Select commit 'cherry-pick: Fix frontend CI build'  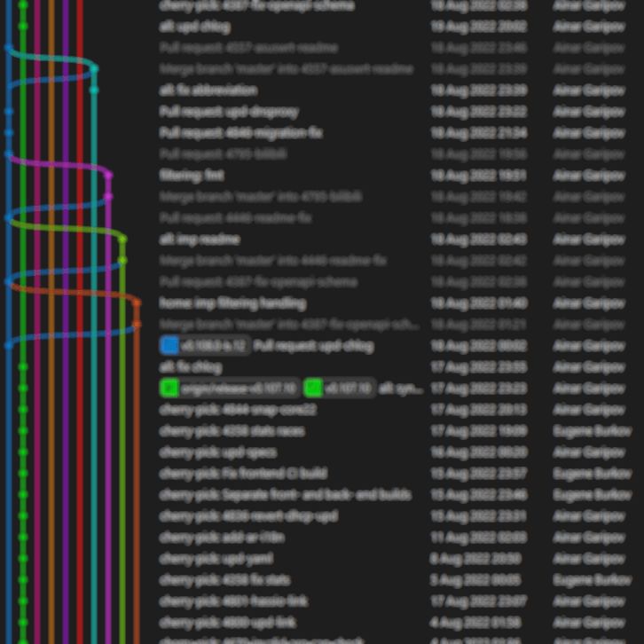point(244,474)
